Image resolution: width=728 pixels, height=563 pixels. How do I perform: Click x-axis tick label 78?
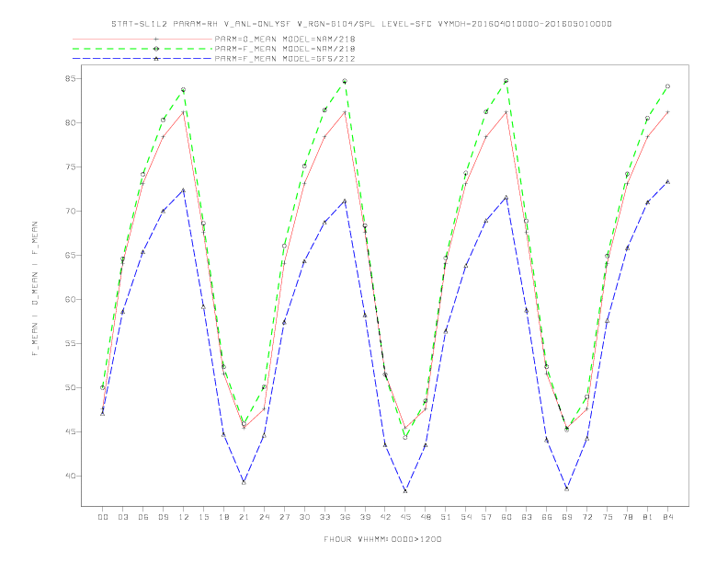(x=628, y=517)
